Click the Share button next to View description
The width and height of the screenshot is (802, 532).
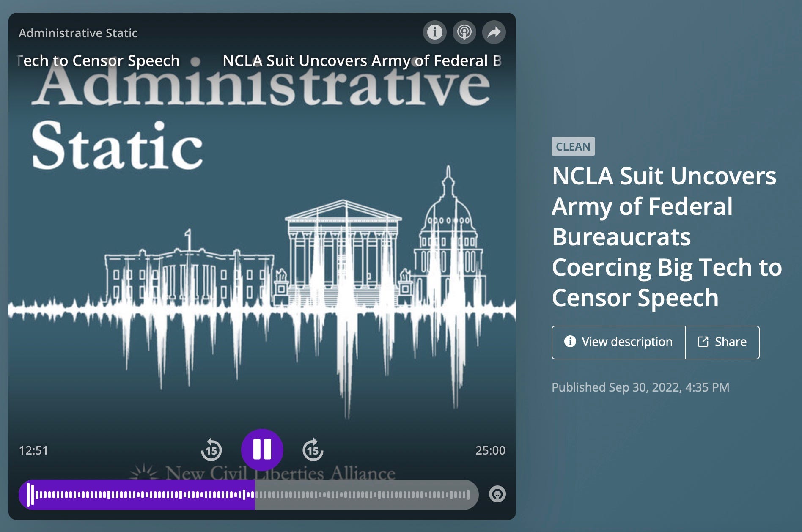(722, 342)
